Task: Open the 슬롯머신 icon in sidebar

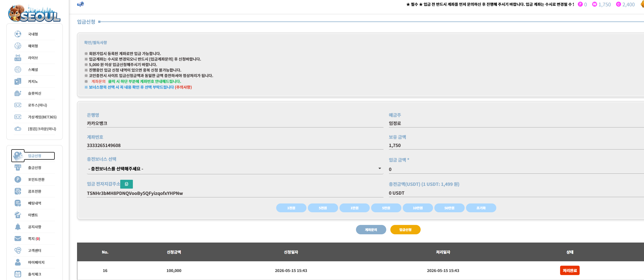Action: click(x=18, y=93)
